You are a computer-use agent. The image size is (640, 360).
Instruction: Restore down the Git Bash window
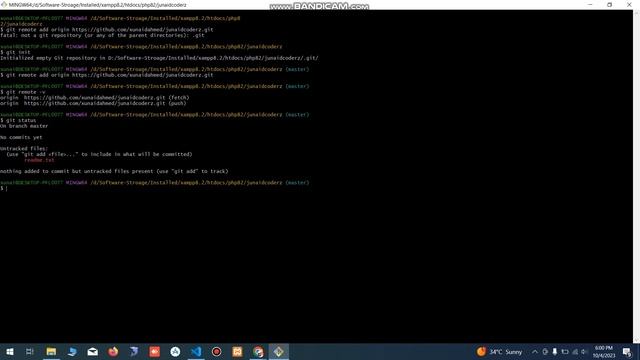pyautogui.click(x=609, y=4)
